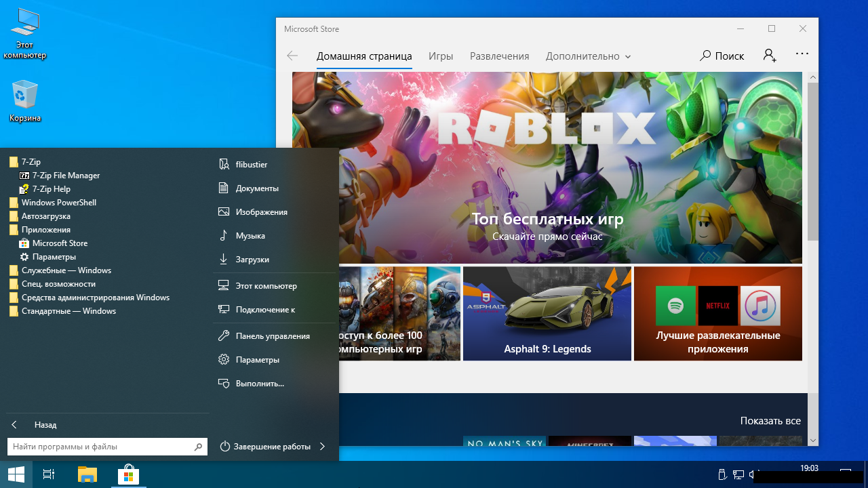Screen dimensions: 868x488
Task: Open File Explorer from the taskbar
Action: (x=87, y=474)
